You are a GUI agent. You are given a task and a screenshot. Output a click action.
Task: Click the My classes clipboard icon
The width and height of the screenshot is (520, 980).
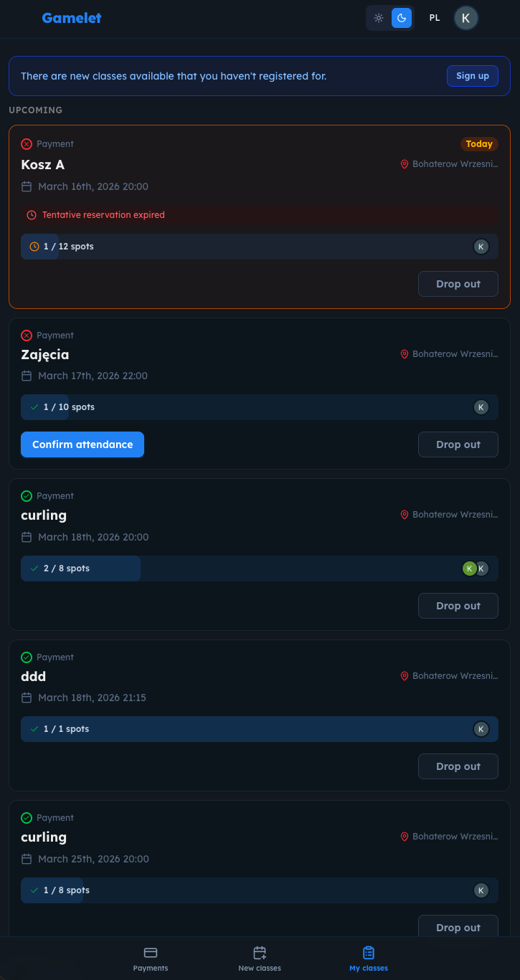[368, 952]
